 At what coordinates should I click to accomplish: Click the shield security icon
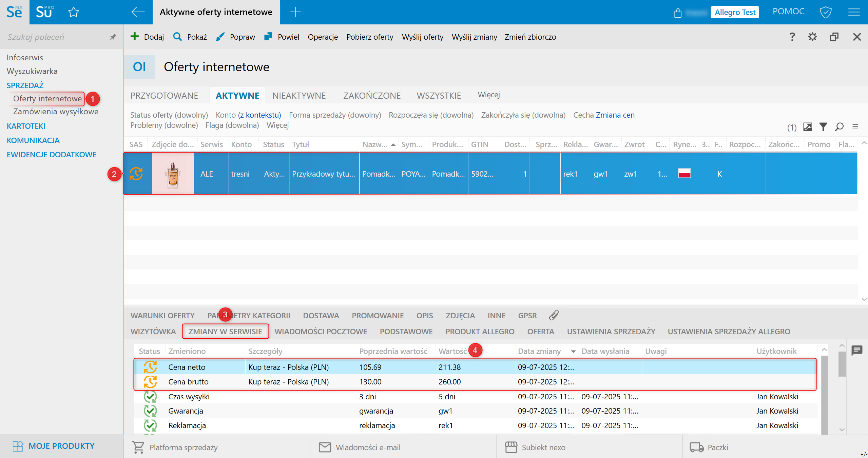tap(825, 12)
